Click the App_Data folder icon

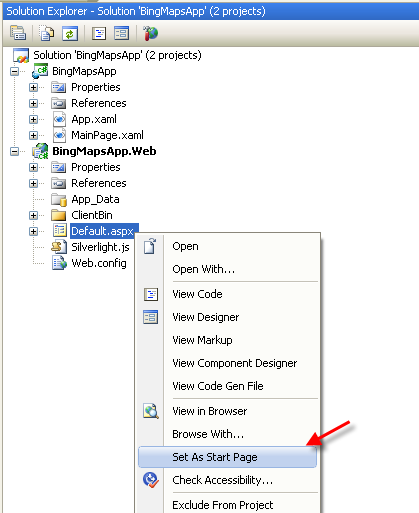click(x=59, y=199)
